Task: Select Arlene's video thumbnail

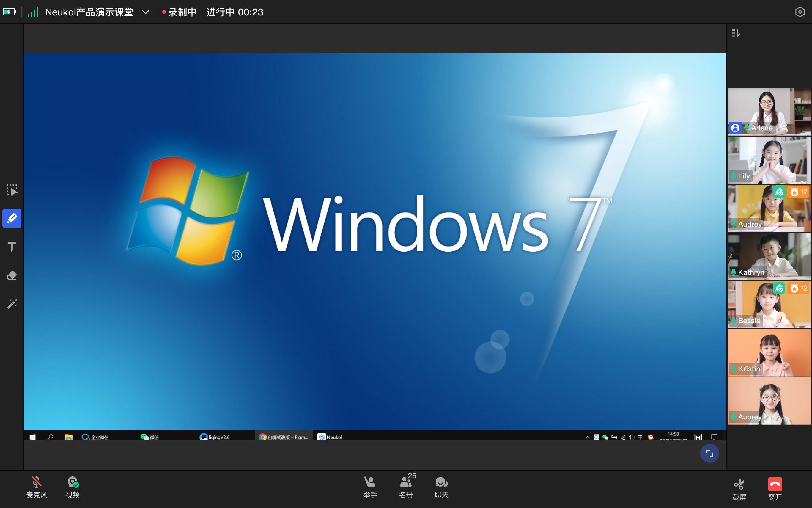Action: [x=769, y=112]
